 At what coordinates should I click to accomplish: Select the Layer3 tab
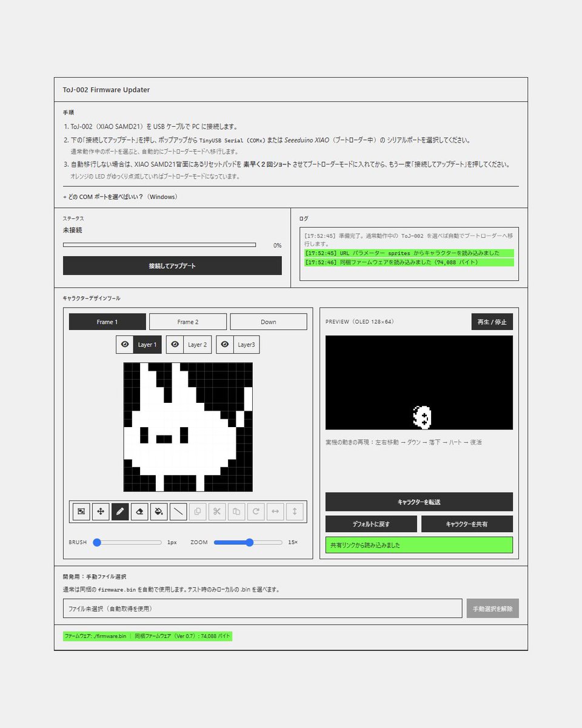tap(246, 345)
